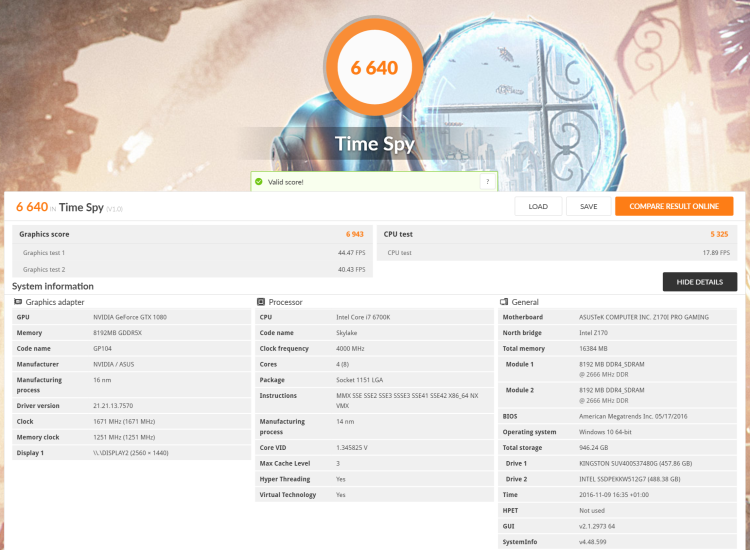Open COMPARE RESULT ONLINE
The width and height of the screenshot is (750, 550).
(674, 206)
